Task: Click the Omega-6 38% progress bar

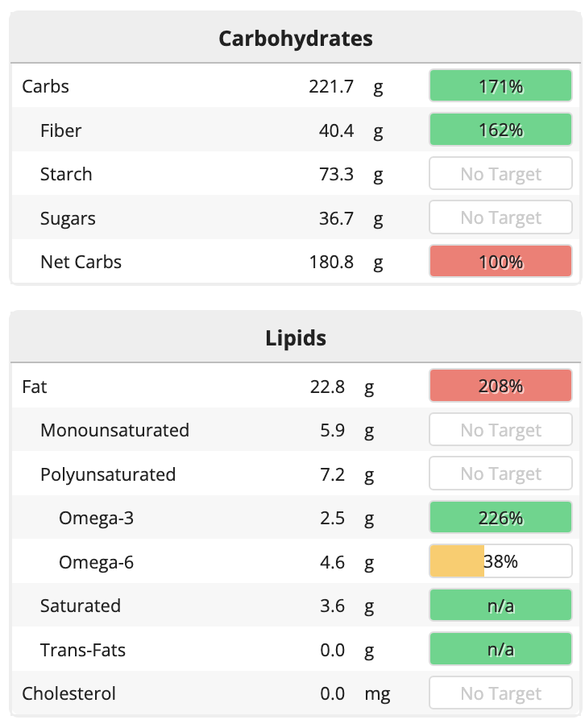Action: click(x=500, y=562)
